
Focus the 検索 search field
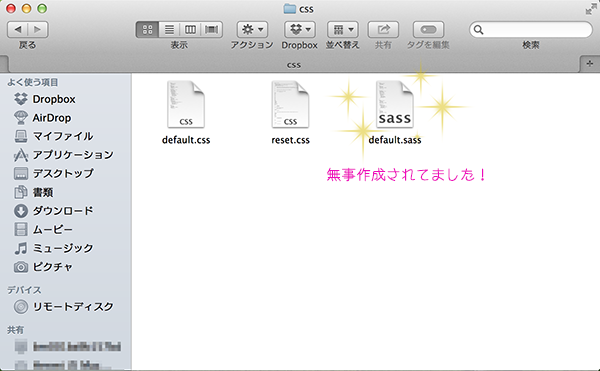531,29
